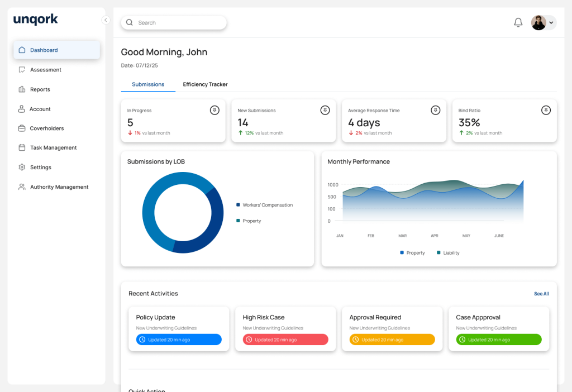Viewport: 572px width, 392px height.
Task: Click the pin icon on Bind Ratio
Action: point(546,111)
